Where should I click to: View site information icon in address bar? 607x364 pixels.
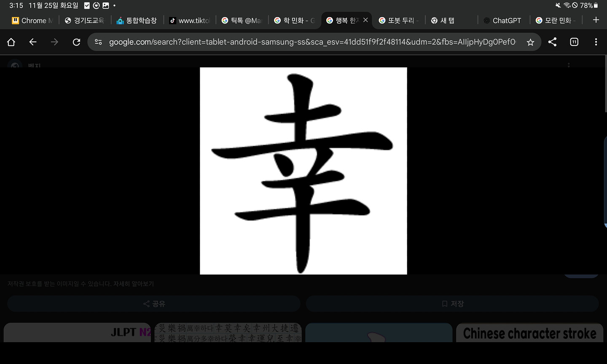tap(98, 42)
